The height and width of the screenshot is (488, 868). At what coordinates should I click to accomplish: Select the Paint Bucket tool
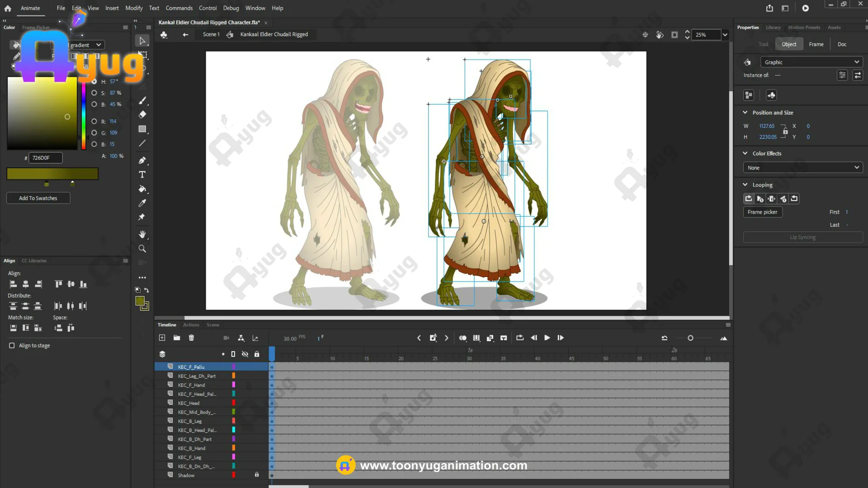pos(142,189)
